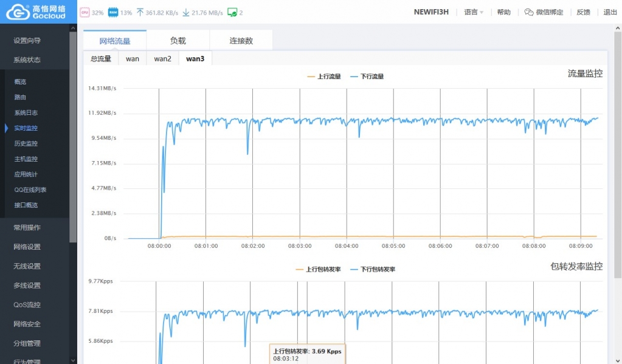Click the CPU usage icon

point(85,12)
